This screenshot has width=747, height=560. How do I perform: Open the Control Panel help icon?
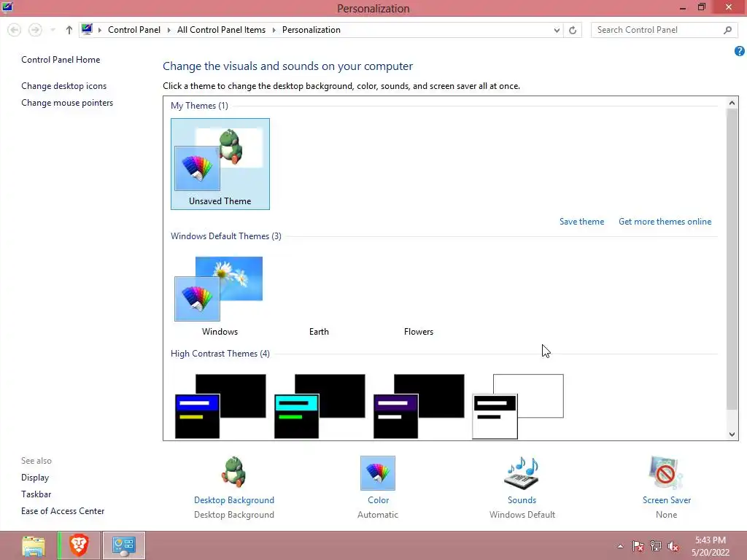coord(740,51)
